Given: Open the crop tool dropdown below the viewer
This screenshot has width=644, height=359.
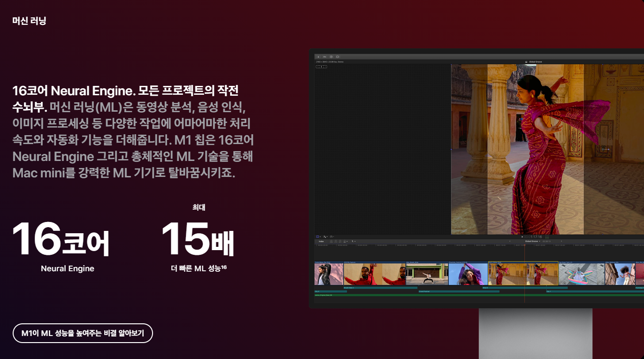Looking at the screenshot, I should click(x=318, y=237).
